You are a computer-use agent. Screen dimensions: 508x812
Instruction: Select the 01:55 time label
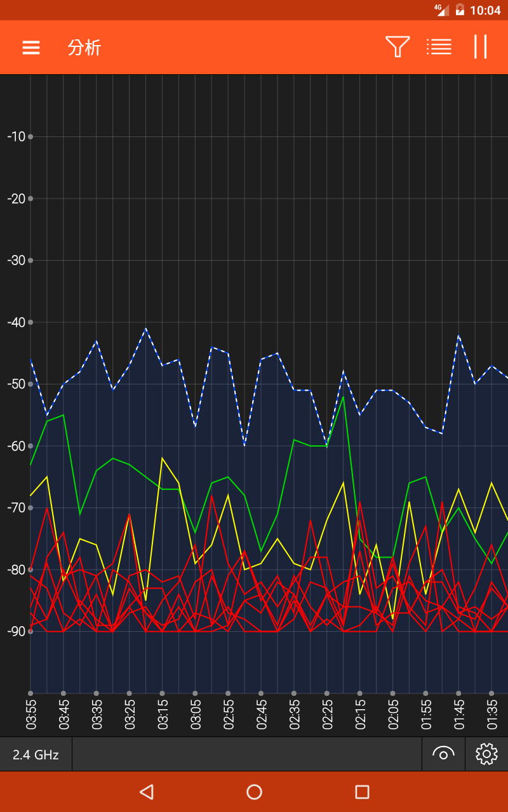click(x=427, y=714)
